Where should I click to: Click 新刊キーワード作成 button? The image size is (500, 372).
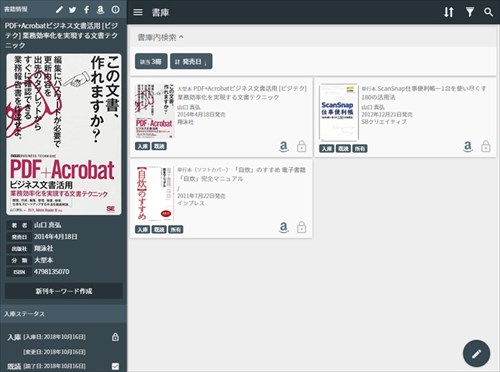64,291
